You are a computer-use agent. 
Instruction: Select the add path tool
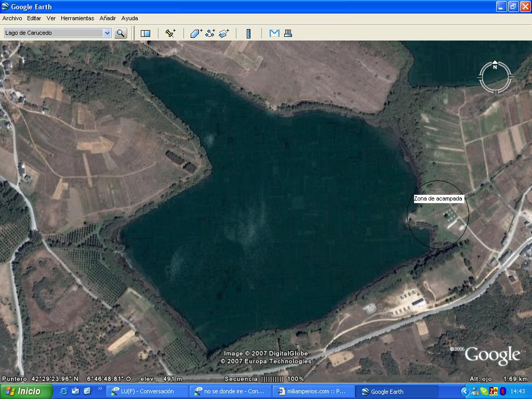point(210,33)
